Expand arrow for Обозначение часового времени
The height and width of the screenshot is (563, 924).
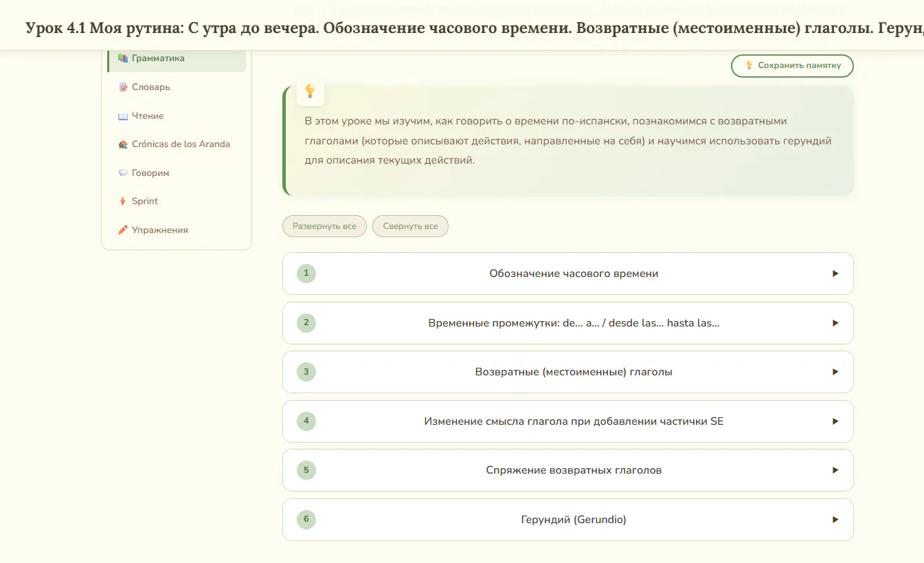point(835,274)
